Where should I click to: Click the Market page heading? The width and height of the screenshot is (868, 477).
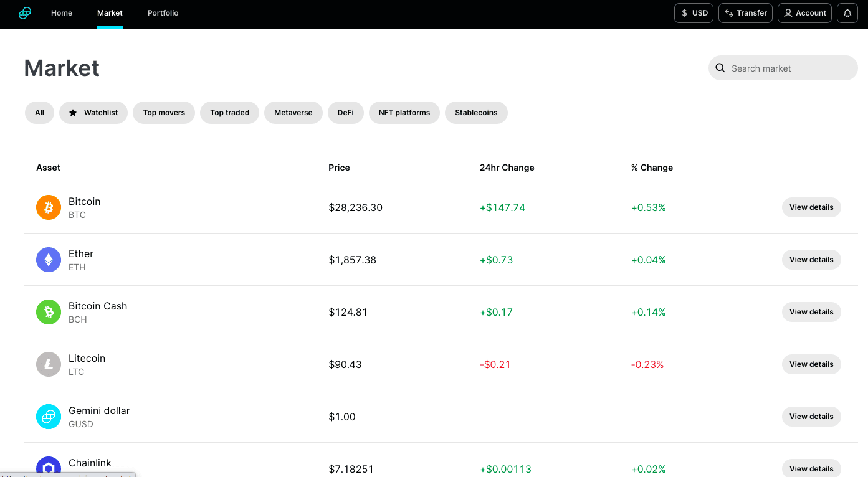[62, 68]
